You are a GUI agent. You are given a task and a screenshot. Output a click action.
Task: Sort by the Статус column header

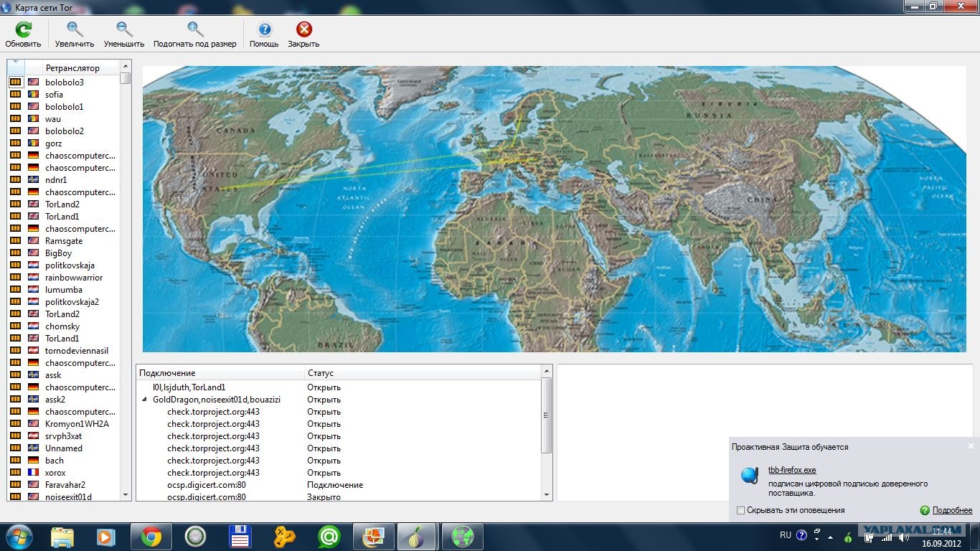(x=423, y=373)
